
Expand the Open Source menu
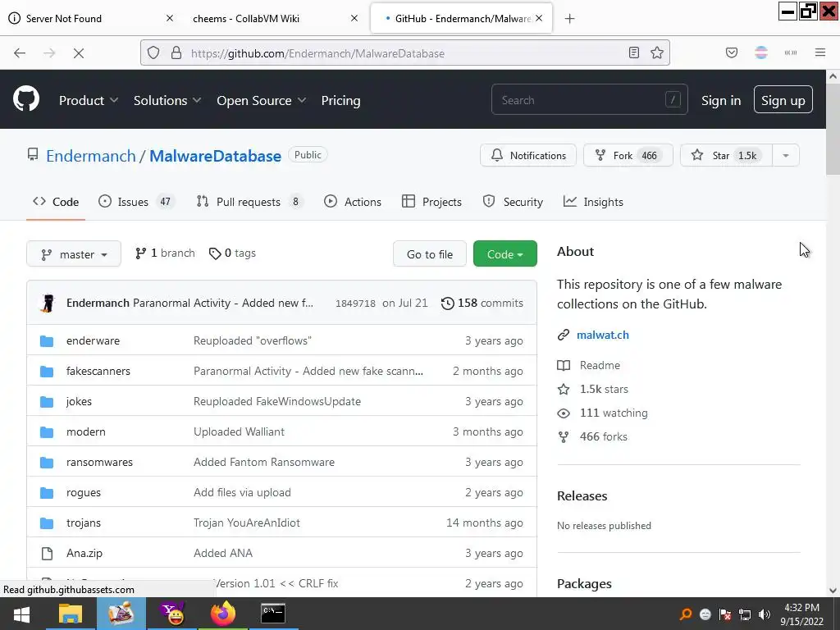click(262, 100)
